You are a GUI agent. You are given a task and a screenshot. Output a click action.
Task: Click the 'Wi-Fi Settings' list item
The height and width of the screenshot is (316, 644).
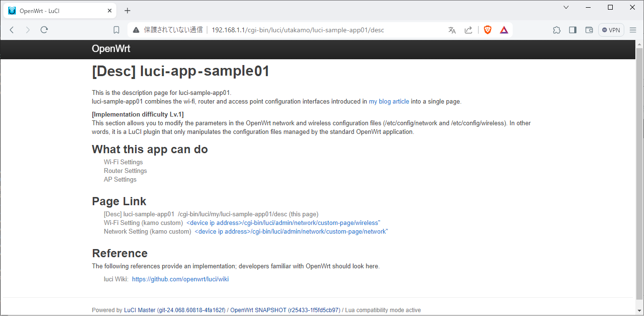tap(123, 162)
